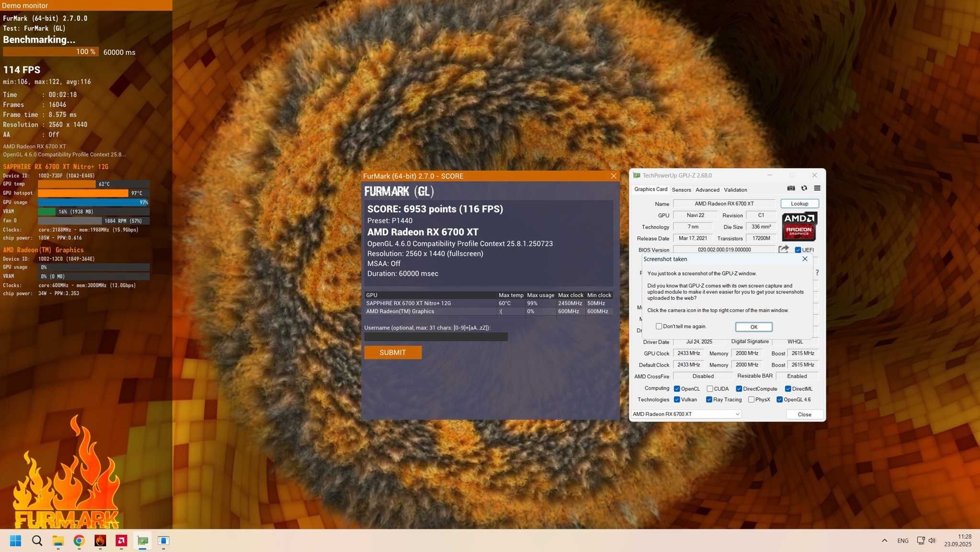The image size is (980, 552).
Task: Click the volume tray icon
Action: pyautogui.click(x=932, y=540)
